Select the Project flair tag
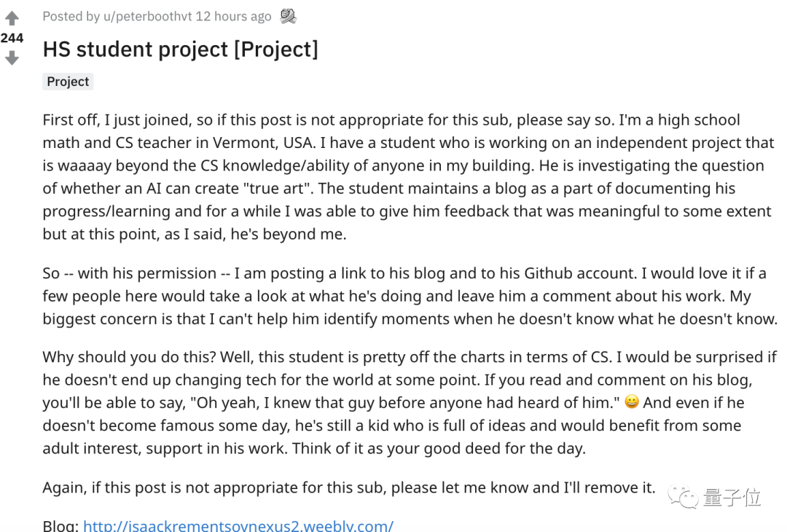This screenshot has width=787, height=532. tap(68, 82)
